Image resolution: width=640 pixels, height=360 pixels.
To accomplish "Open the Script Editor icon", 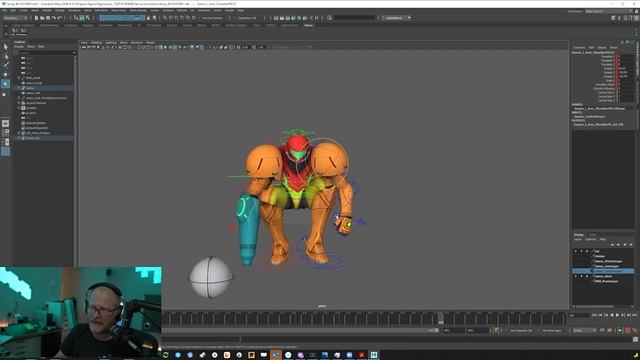I will [x=636, y=339].
